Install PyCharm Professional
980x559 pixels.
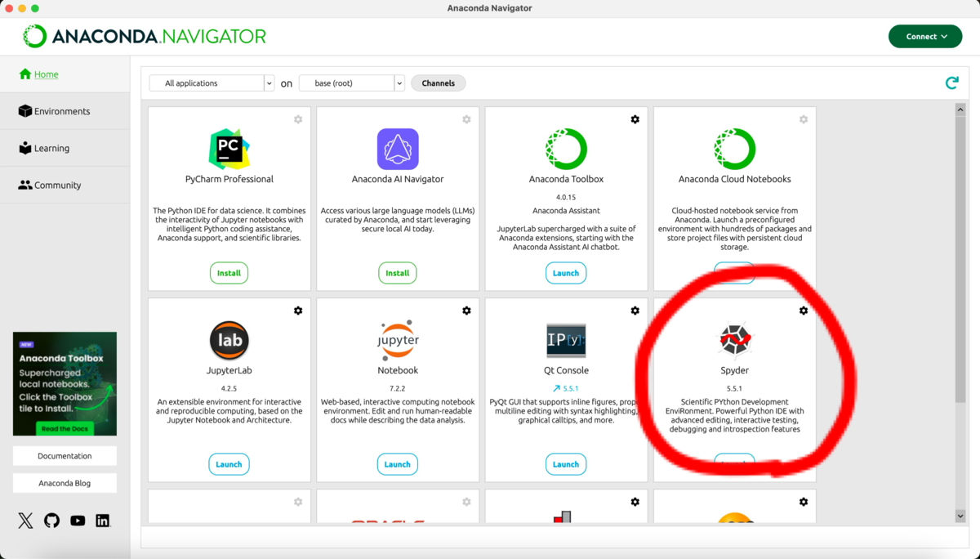229,273
